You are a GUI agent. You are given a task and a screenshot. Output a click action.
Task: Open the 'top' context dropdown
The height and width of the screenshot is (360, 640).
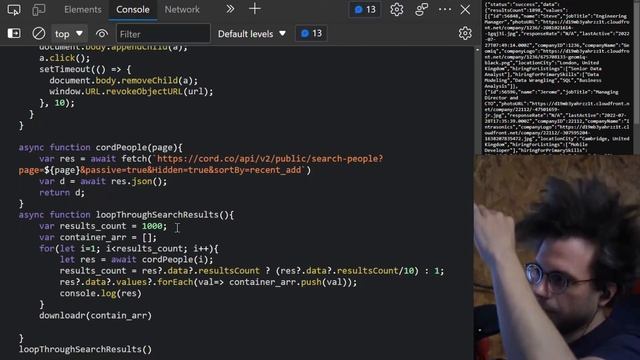[69, 33]
